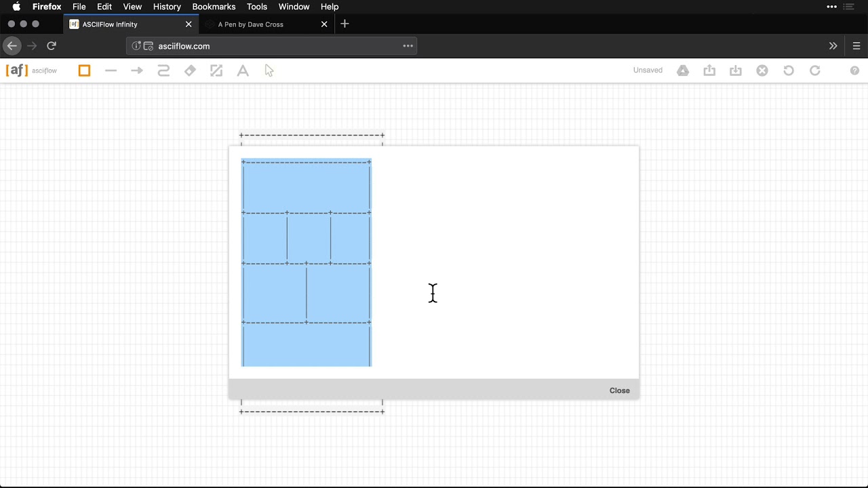The height and width of the screenshot is (488, 868).
Task: Click the Redo icon
Action: coord(815,70)
